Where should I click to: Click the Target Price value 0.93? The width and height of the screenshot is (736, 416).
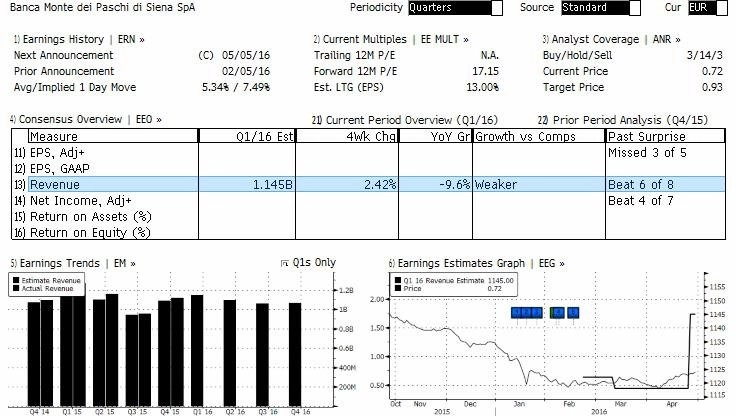712,87
